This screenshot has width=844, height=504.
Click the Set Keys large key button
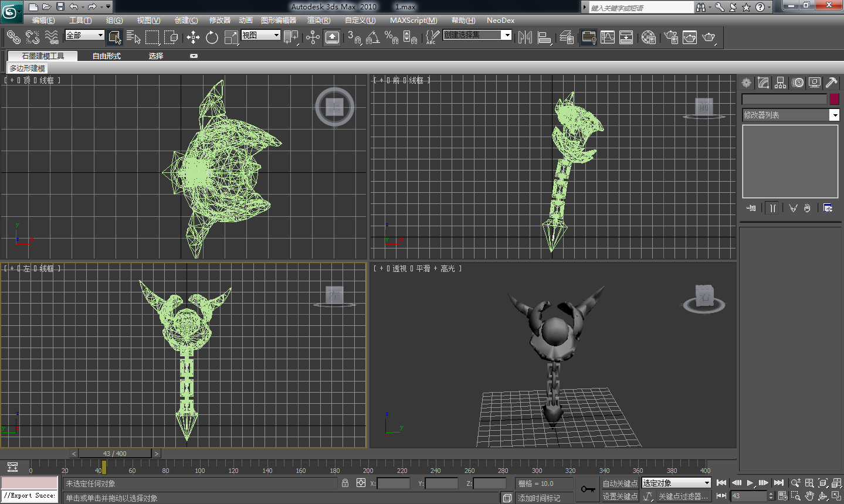click(x=588, y=489)
